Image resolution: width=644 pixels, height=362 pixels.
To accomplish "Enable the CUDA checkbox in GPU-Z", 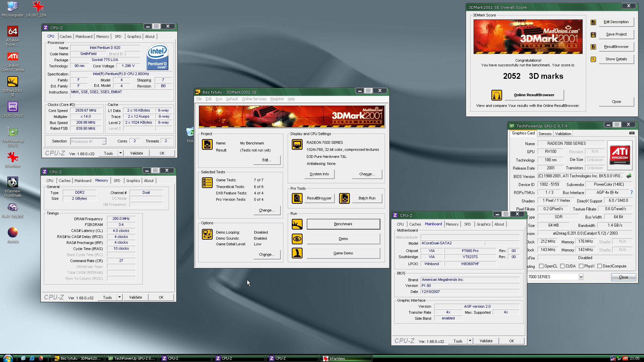I will click(562, 266).
